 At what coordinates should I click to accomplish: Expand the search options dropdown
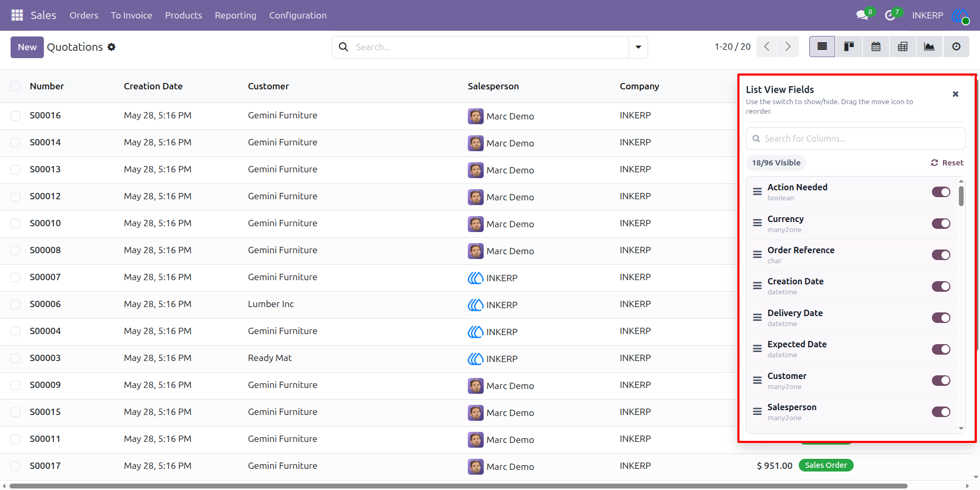638,47
